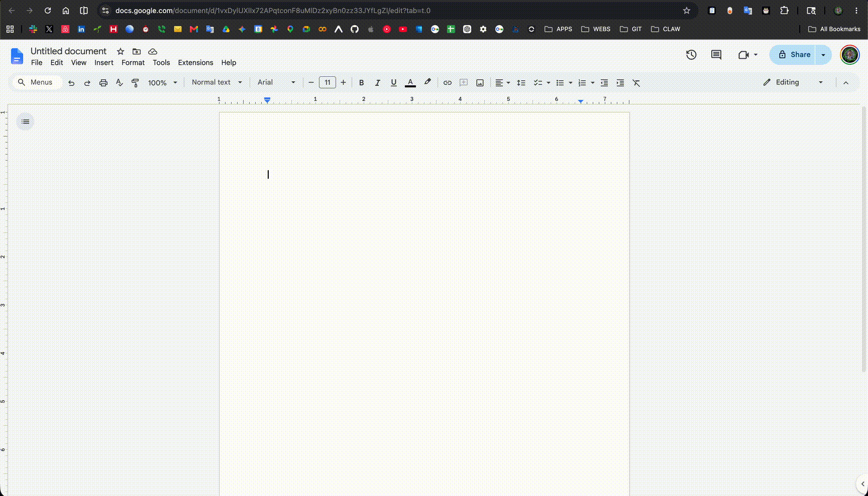Open the Extensions menu

pyautogui.click(x=195, y=63)
